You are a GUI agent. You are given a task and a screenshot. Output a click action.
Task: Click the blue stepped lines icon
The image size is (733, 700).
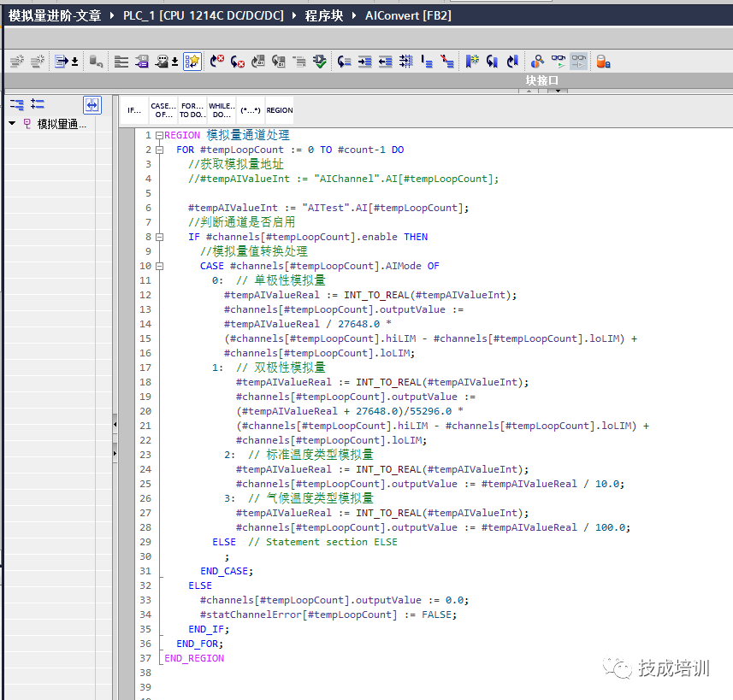(426, 62)
